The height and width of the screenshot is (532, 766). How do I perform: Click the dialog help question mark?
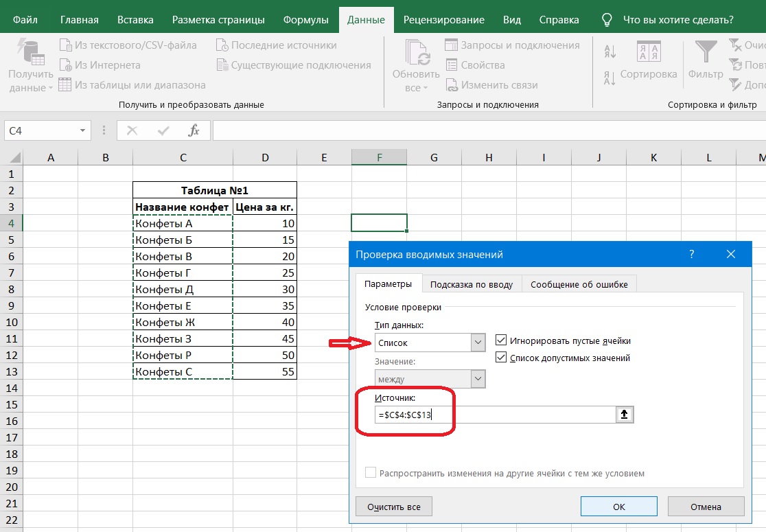point(691,254)
